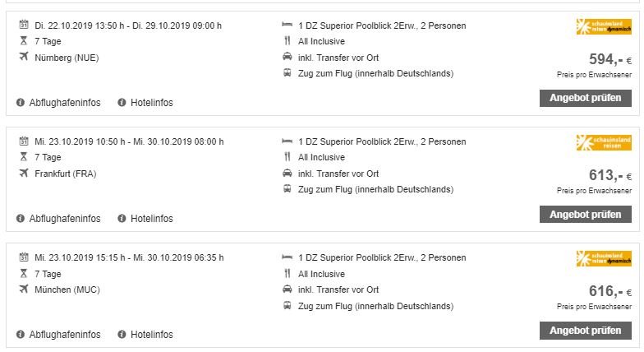Click the airplane icon beside Frankfurt (FRA)
This screenshot has height=352, width=644.
(23, 174)
